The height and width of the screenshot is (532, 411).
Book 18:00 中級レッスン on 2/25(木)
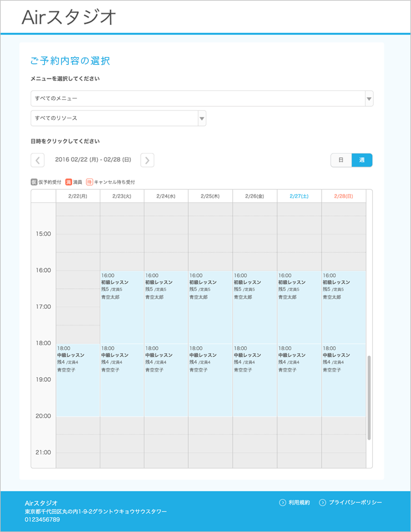point(210,380)
